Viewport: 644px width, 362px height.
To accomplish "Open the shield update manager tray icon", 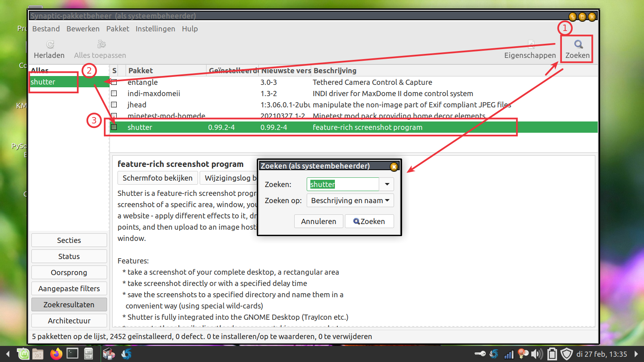I will 567,354.
